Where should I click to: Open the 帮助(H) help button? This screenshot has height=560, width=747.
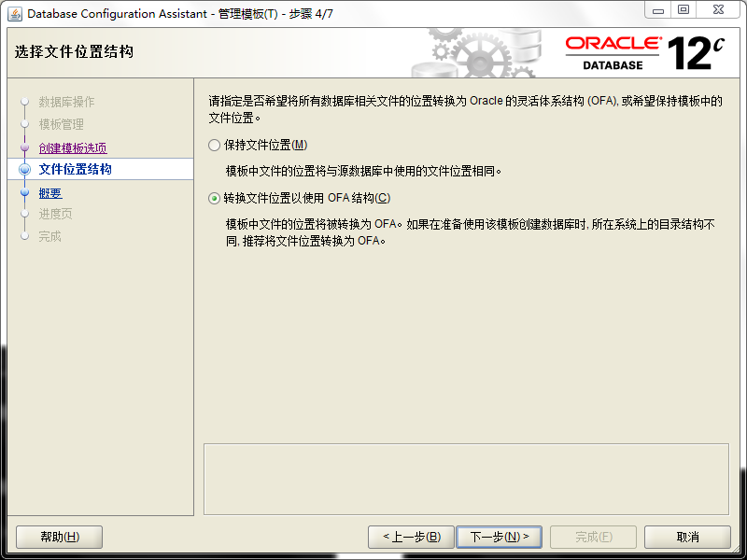[x=60, y=538]
